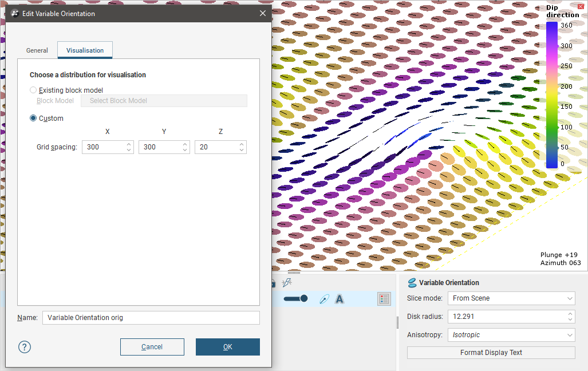Toggle the disk orientation line display icon
588x371 pixels.
(324, 299)
